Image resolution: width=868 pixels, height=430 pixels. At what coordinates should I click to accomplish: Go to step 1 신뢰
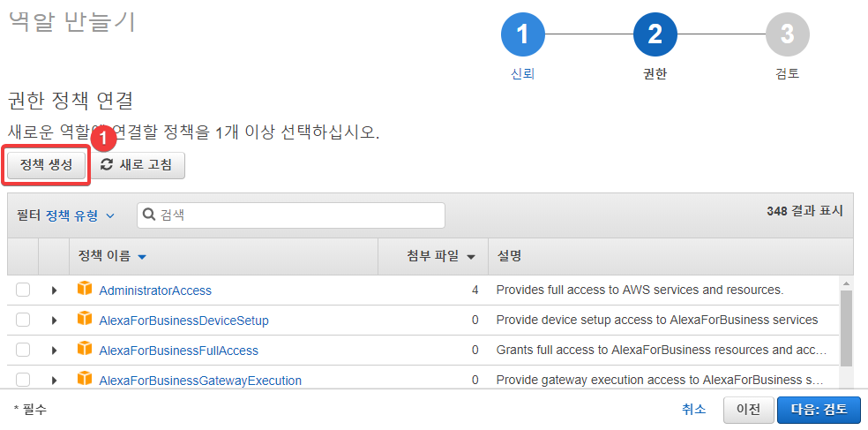(x=522, y=35)
